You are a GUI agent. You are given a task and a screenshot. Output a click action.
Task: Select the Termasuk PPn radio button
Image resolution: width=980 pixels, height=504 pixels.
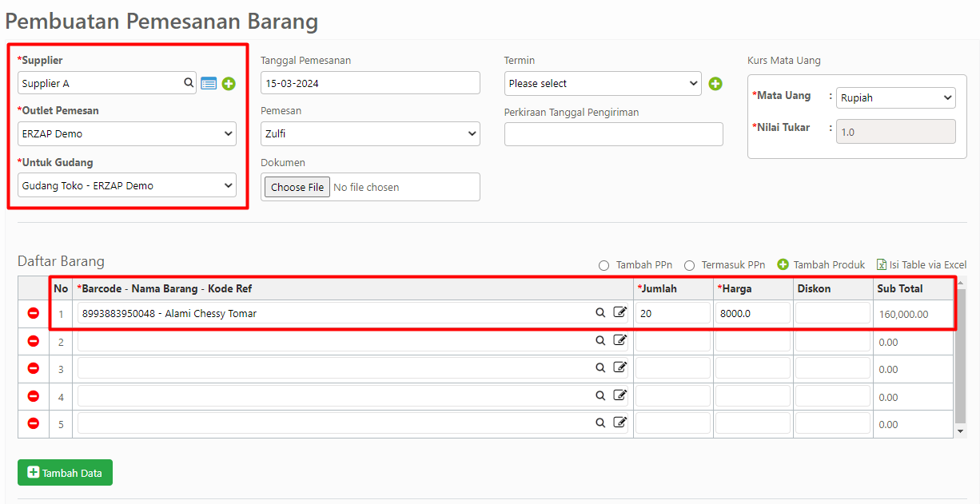click(x=690, y=265)
